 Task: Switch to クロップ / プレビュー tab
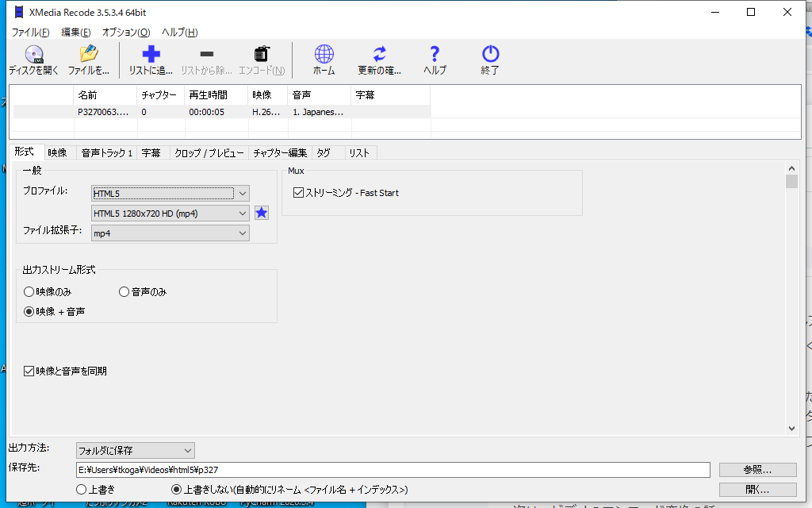pos(209,153)
